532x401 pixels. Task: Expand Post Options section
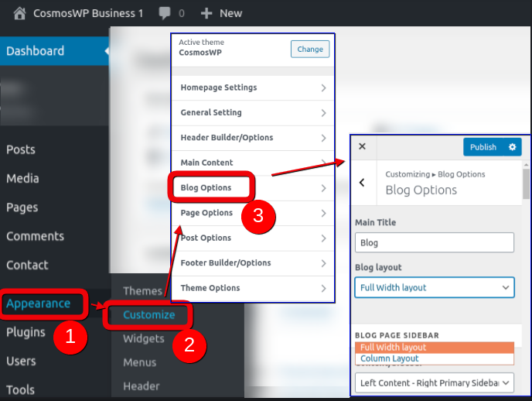click(253, 238)
